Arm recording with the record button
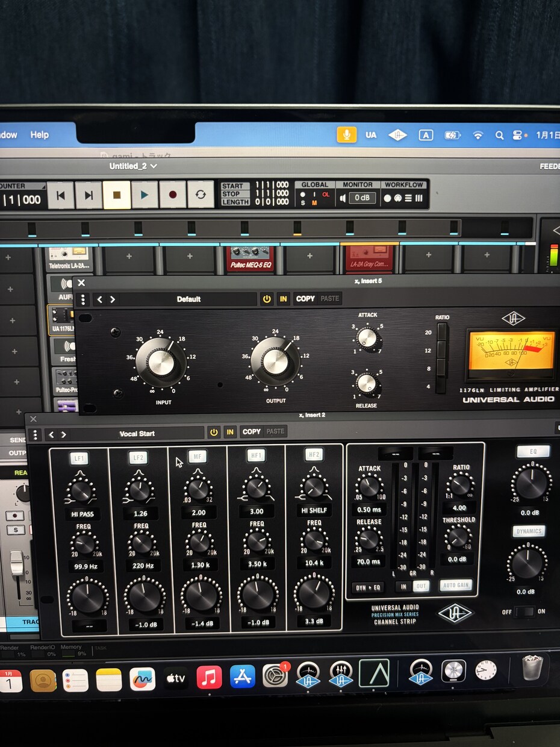 (x=173, y=195)
